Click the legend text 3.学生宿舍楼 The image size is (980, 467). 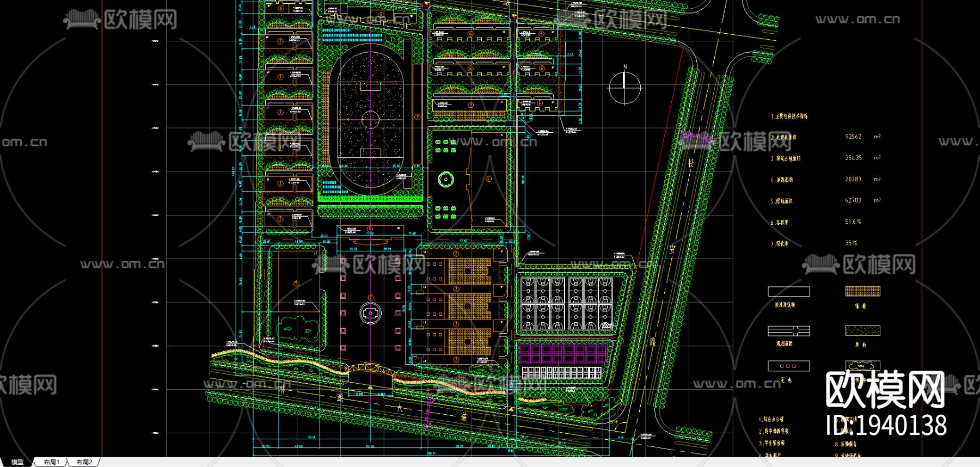click(771, 443)
